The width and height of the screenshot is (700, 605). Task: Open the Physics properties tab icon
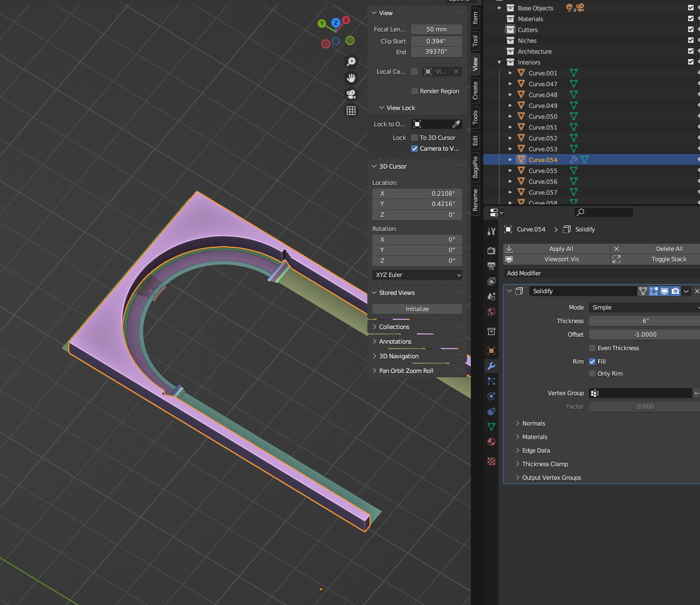coord(491,396)
